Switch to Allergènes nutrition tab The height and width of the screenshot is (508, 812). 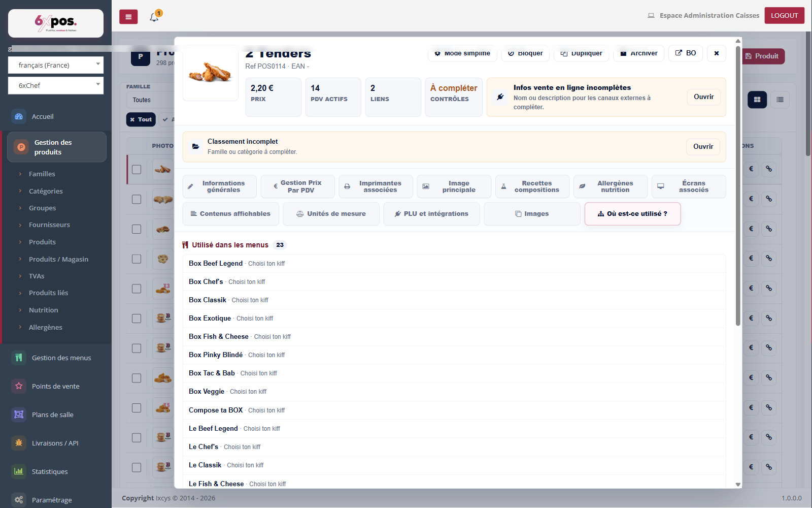pyautogui.click(x=611, y=186)
